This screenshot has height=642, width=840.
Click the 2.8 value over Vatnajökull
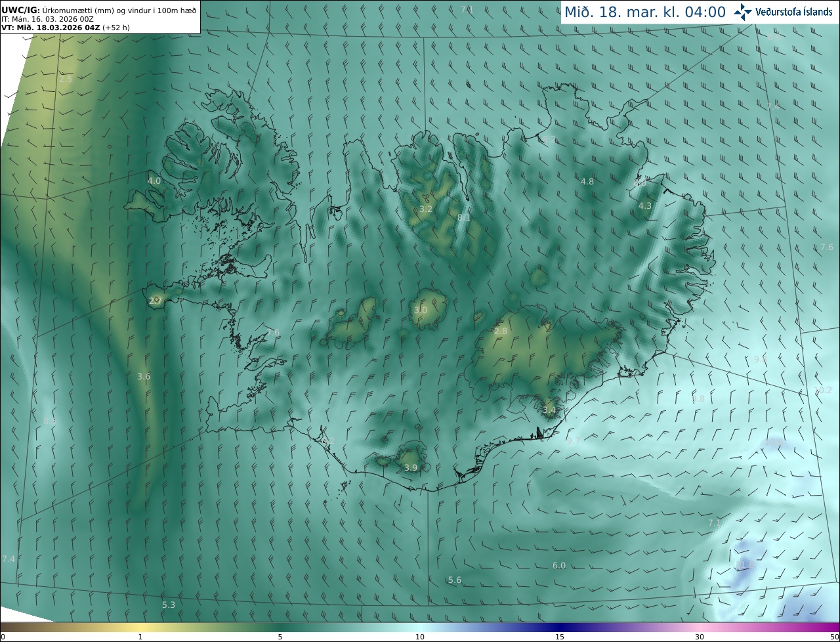pyautogui.click(x=501, y=332)
